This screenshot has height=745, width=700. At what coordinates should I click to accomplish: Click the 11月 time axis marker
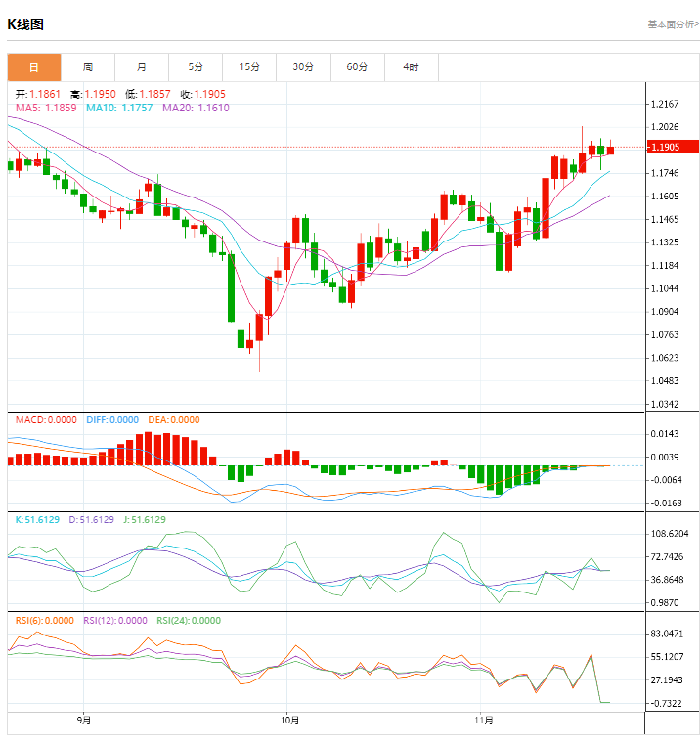[483, 722]
